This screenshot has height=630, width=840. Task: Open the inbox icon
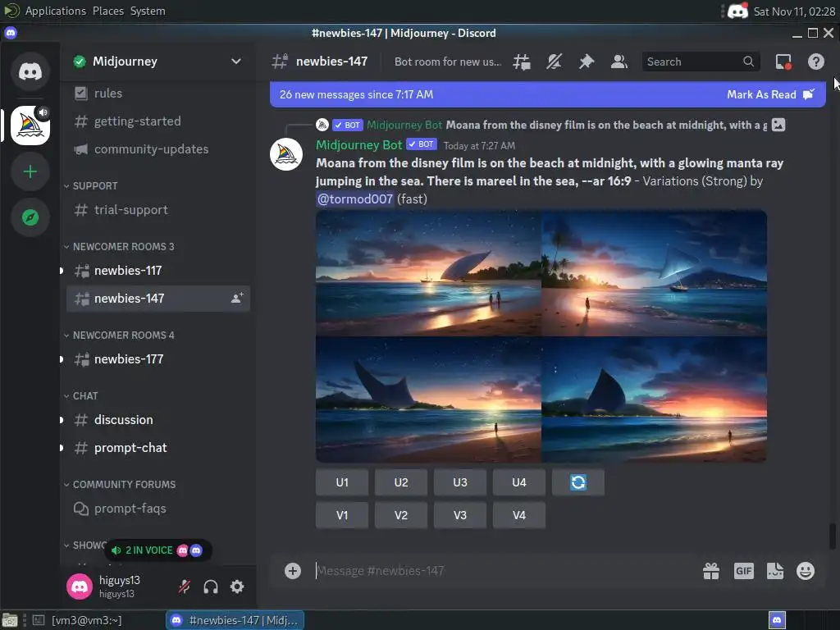coord(783,62)
